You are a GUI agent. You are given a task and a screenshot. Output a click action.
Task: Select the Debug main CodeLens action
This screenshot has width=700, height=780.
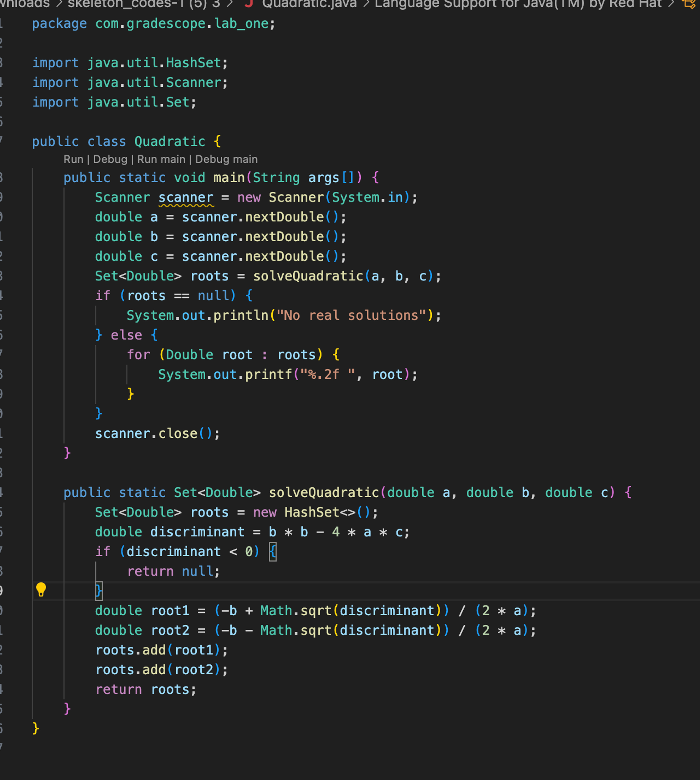(226, 159)
